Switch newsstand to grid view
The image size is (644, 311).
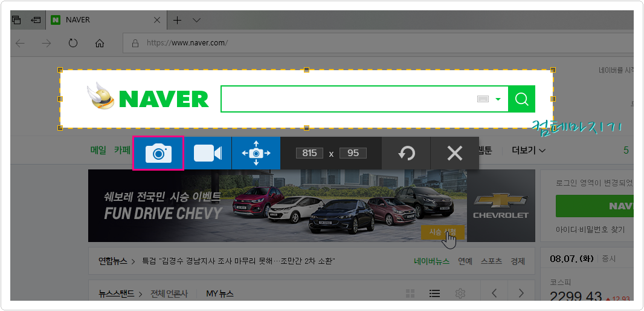[410, 293]
